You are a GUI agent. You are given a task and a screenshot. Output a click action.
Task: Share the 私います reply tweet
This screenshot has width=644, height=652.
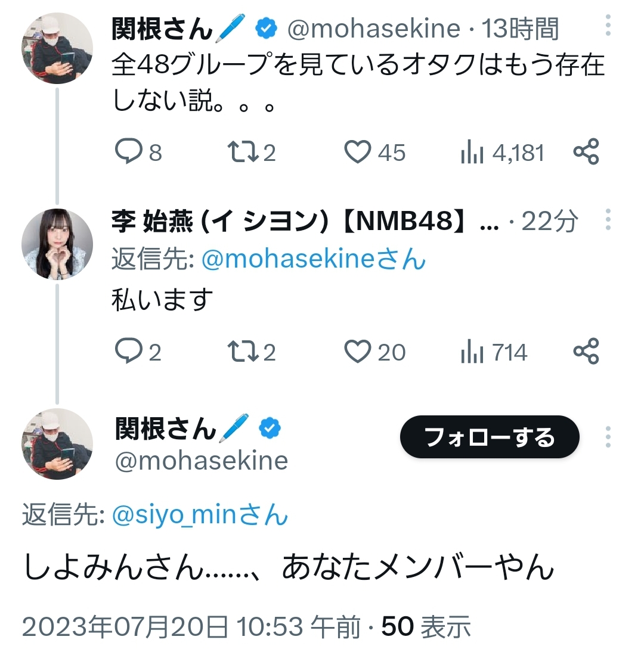(x=586, y=352)
